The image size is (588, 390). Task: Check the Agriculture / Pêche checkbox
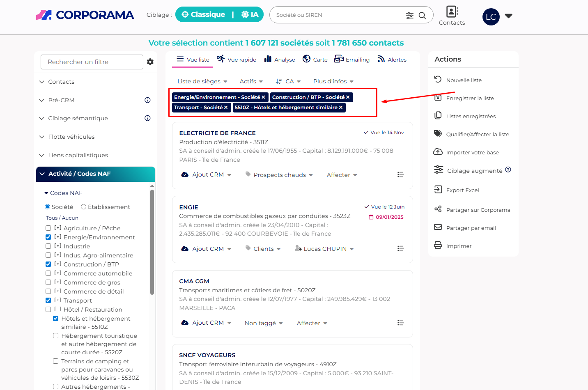[x=48, y=228]
